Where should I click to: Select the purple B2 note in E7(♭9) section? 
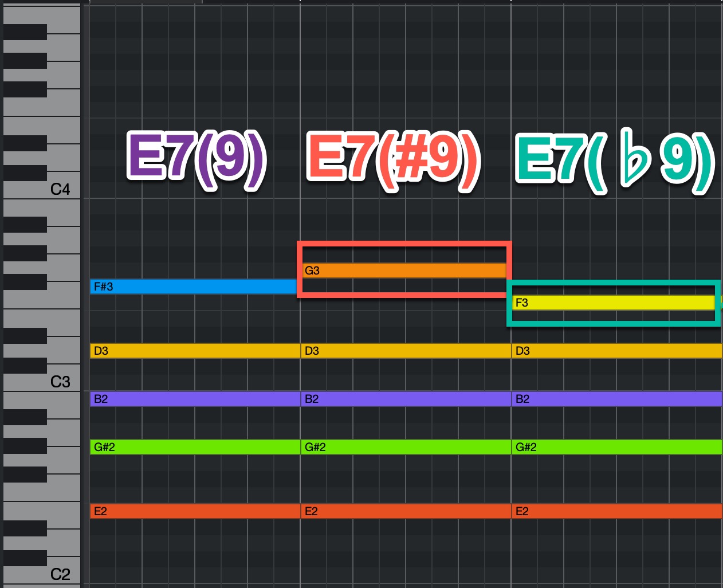tap(617, 399)
